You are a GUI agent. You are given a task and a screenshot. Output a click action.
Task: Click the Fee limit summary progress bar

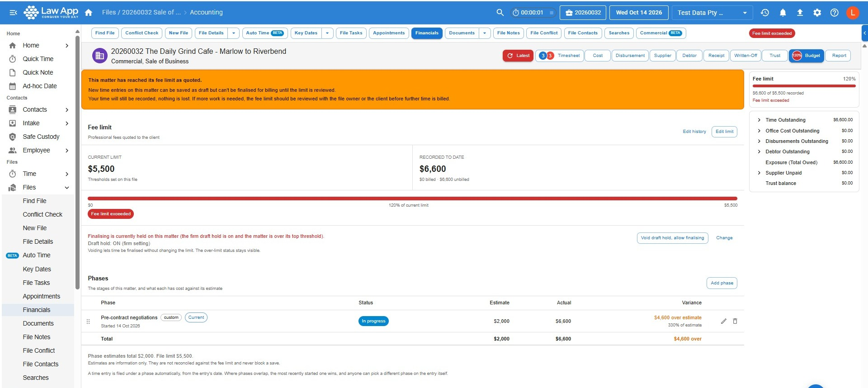pos(804,86)
